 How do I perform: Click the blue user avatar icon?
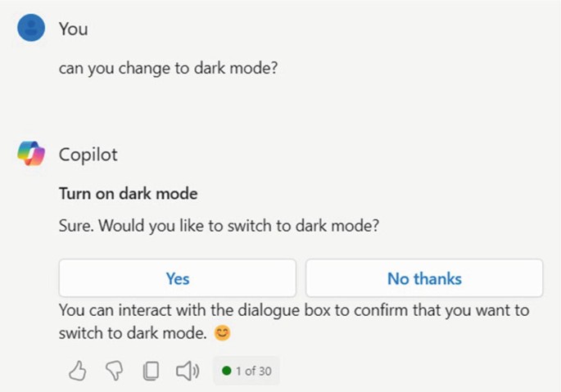tap(31, 29)
